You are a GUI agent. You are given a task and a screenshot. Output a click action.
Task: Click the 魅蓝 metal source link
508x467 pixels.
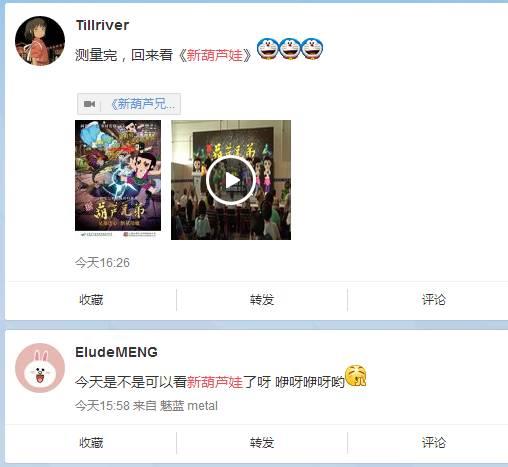[x=189, y=406]
